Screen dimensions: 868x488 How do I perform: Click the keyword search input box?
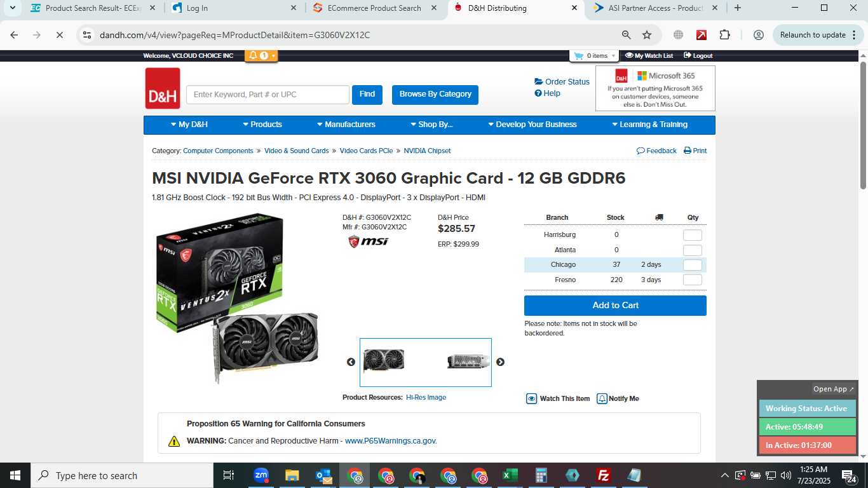click(268, 95)
